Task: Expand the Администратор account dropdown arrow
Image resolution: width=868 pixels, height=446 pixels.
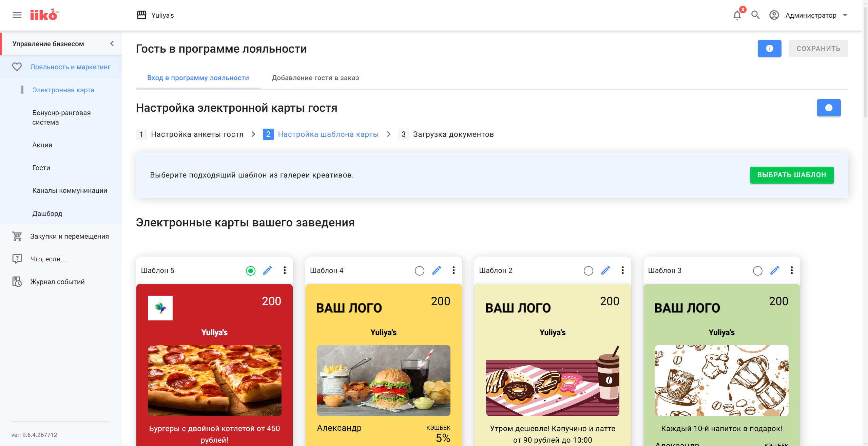Action: point(845,15)
